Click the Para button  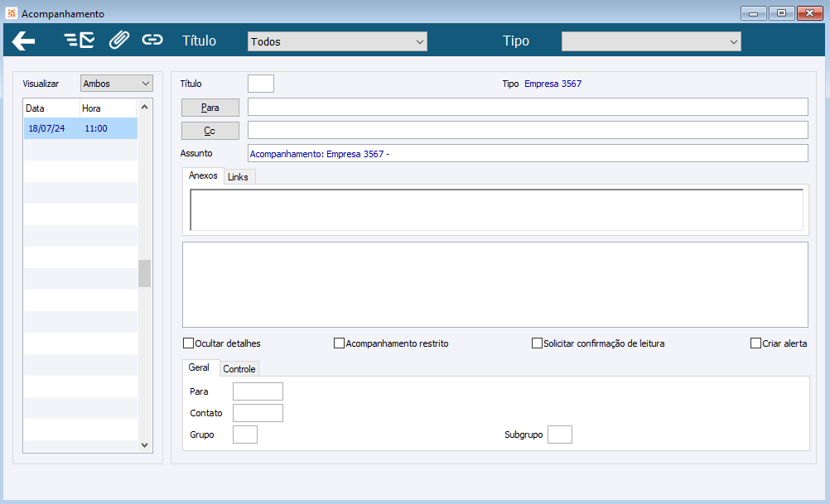click(x=210, y=108)
